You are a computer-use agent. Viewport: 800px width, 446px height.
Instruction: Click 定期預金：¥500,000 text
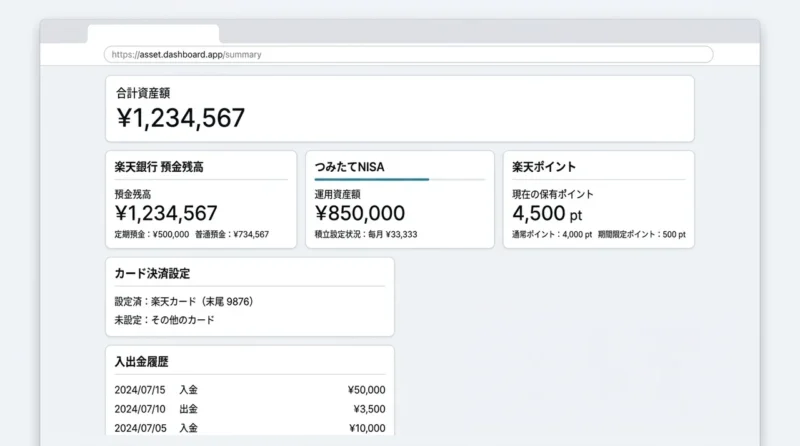click(152, 234)
